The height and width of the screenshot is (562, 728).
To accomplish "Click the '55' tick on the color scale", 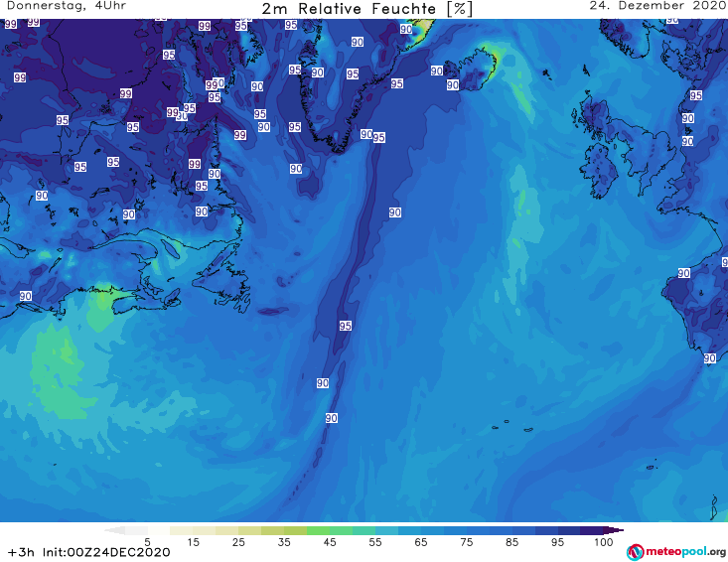I will pyautogui.click(x=375, y=542).
